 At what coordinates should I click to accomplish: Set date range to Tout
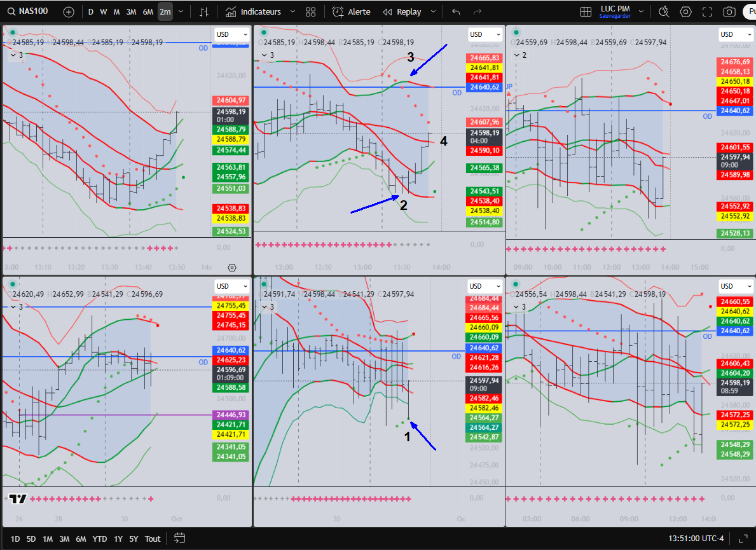tap(153, 539)
